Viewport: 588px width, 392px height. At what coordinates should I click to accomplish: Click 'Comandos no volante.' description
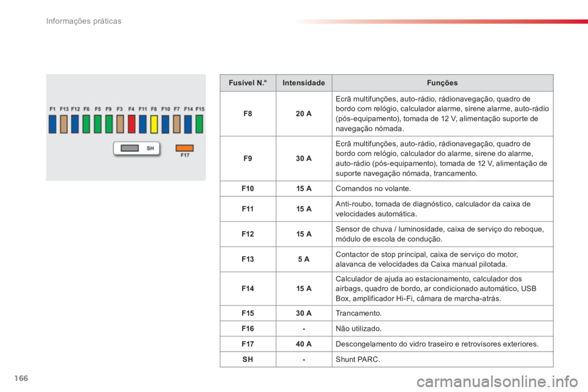tap(373, 189)
